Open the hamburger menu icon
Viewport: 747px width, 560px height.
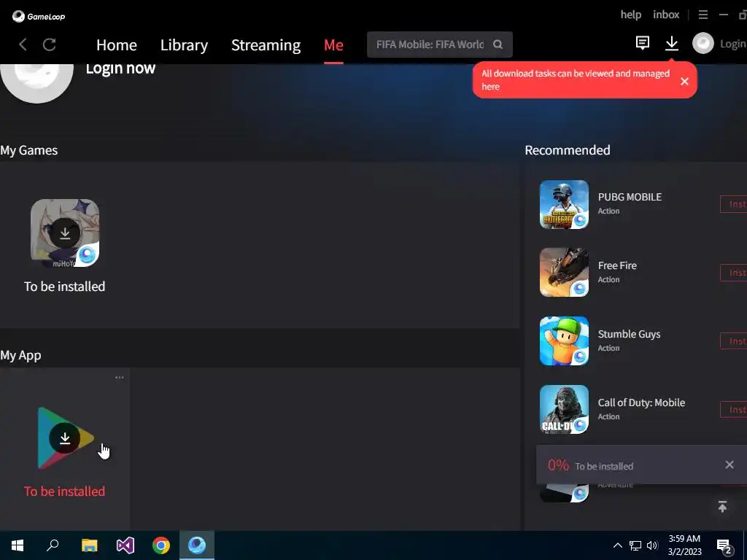click(703, 15)
